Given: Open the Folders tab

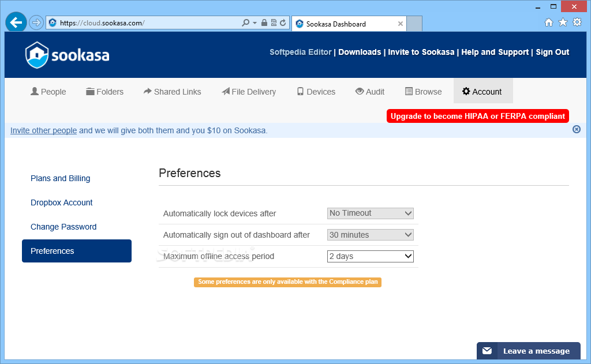Looking at the screenshot, I should (x=105, y=92).
